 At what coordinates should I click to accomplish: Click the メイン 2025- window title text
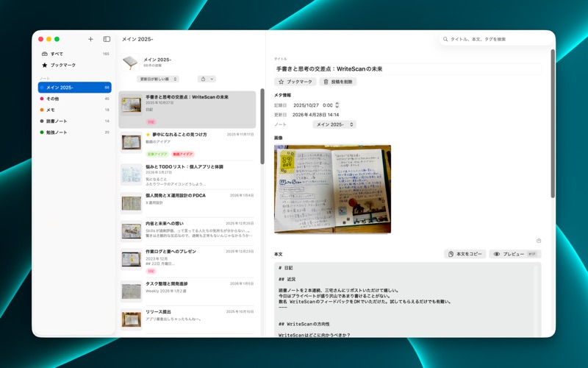click(x=137, y=39)
